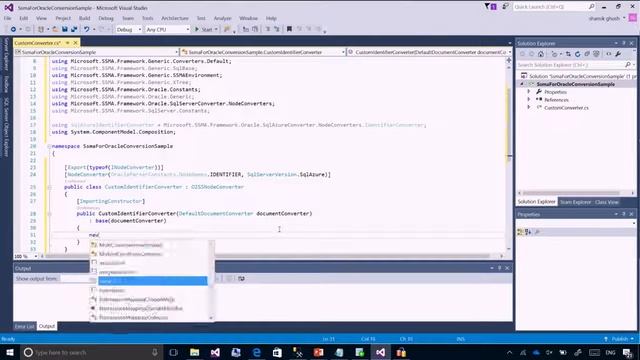Click the Navigate Backward toolbar icon
Viewport: 640px width, 360px height.
pyautogui.click(x=13, y=29)
